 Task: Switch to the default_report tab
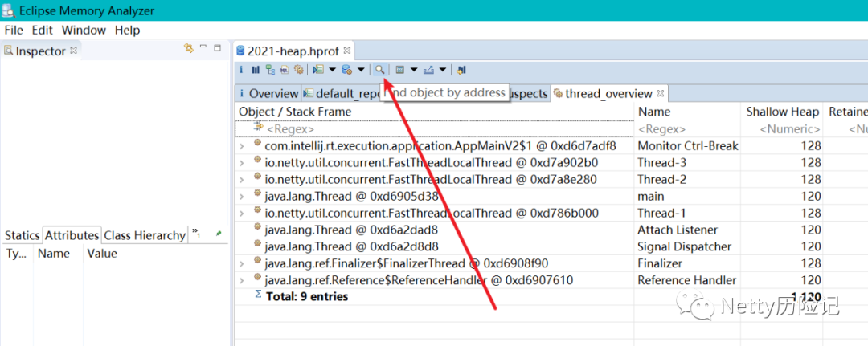341,93
